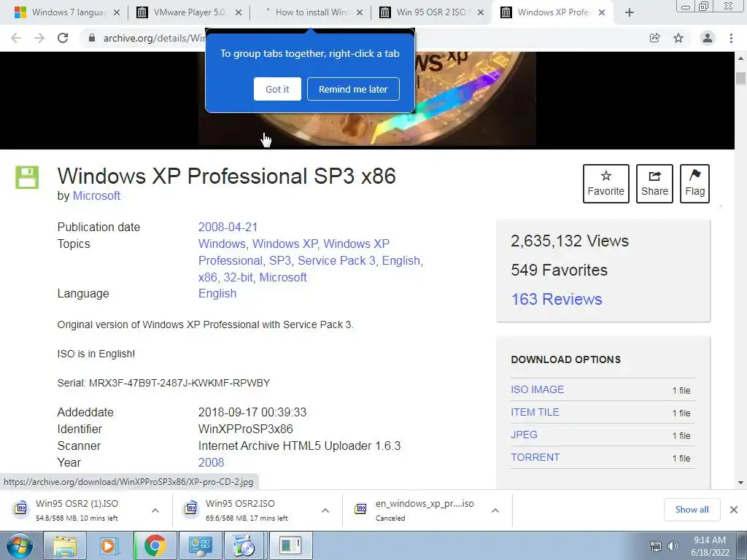Click the Share button beside Favorite

point(654,183)
